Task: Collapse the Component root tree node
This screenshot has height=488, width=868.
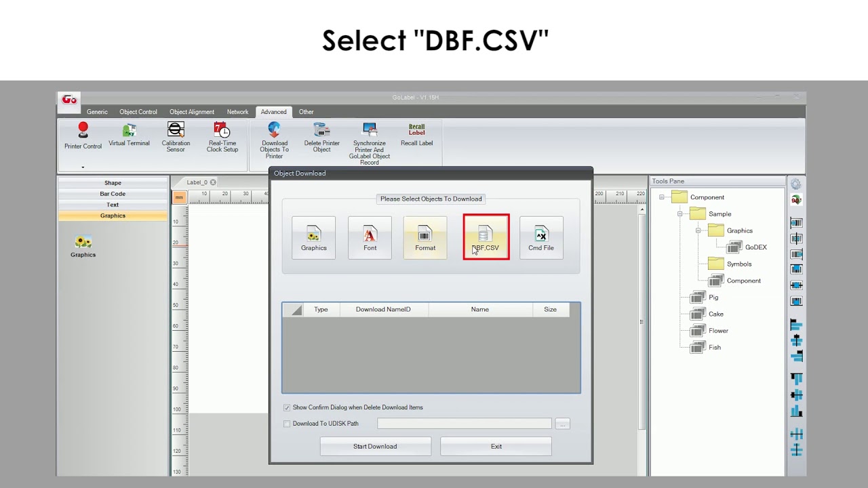Action: 661,197
